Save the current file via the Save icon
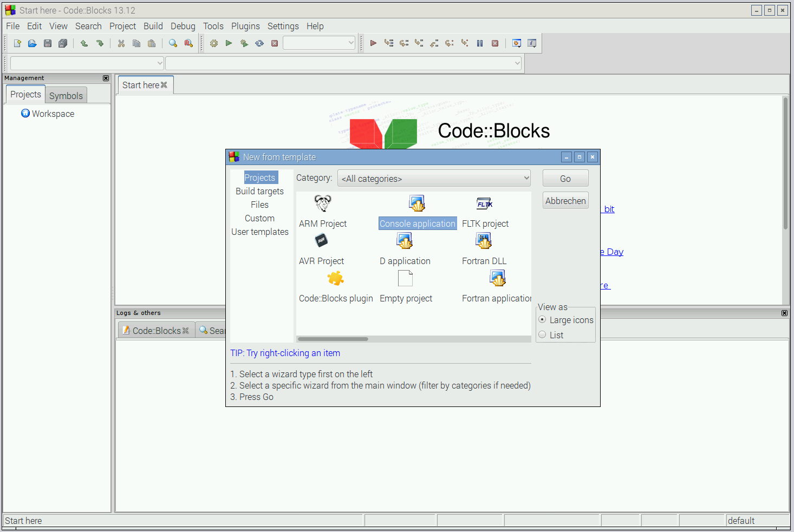 47,43
